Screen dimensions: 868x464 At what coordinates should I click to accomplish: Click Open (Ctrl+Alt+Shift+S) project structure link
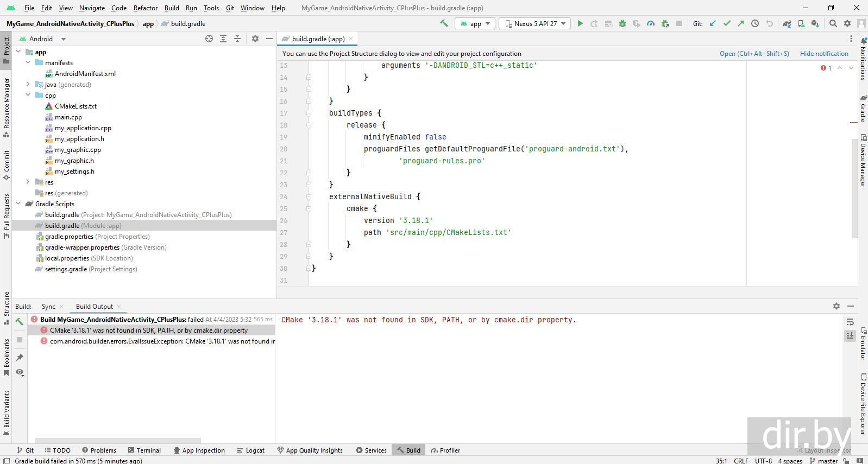[x=754, y=54]
